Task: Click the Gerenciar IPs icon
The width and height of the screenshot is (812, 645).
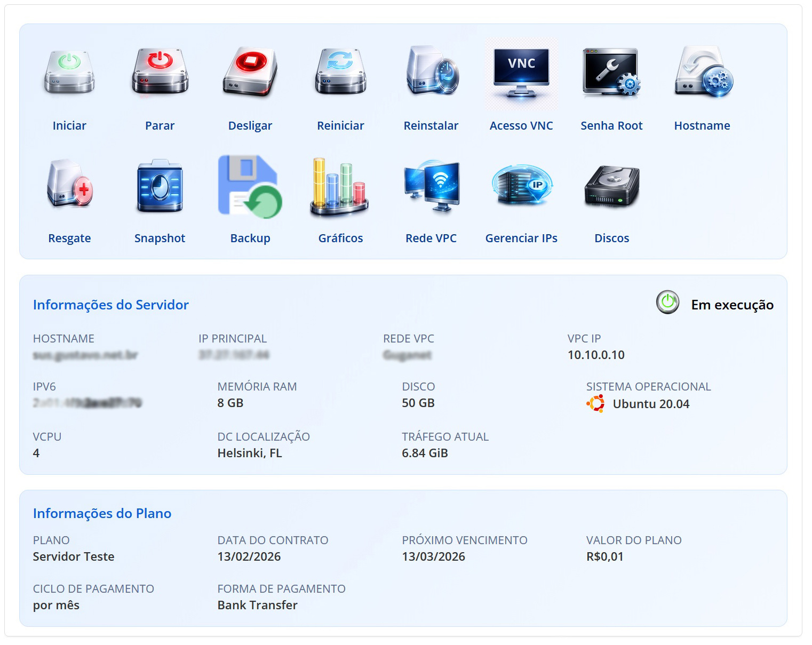Action: [521, 185]
